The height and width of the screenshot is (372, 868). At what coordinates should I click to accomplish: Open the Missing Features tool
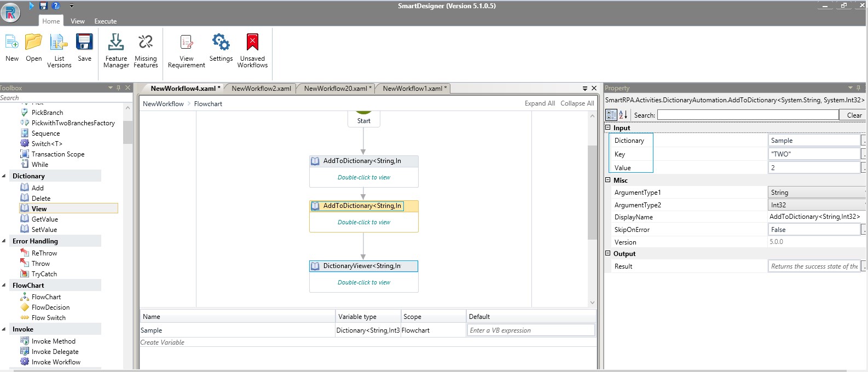coord(146,43)
